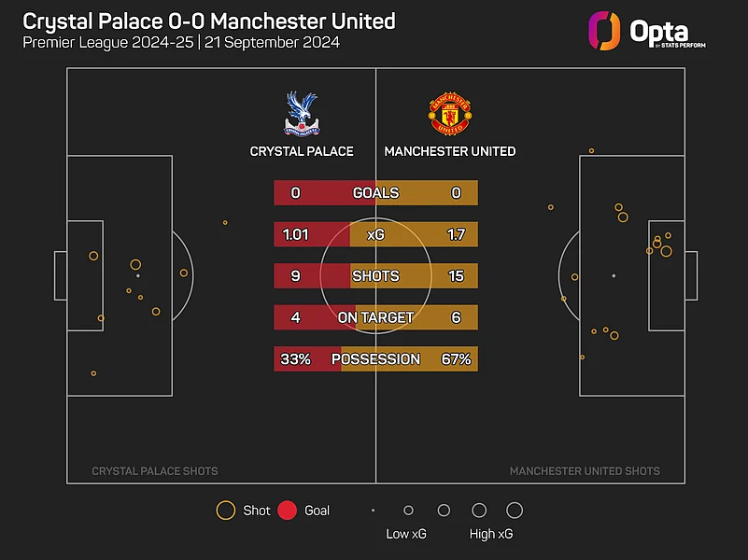Click the SHOTS stat row label

click(x=375, y=276)
